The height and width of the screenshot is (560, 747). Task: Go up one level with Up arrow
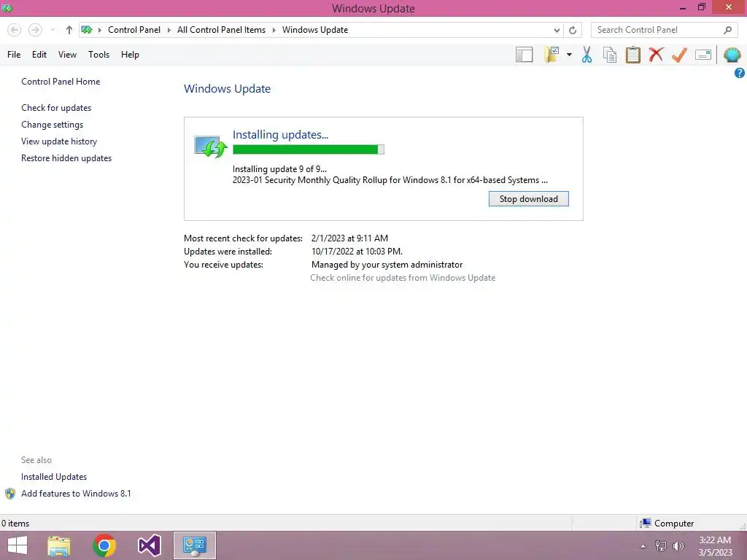pyautogui.click(x=69, y=30)
